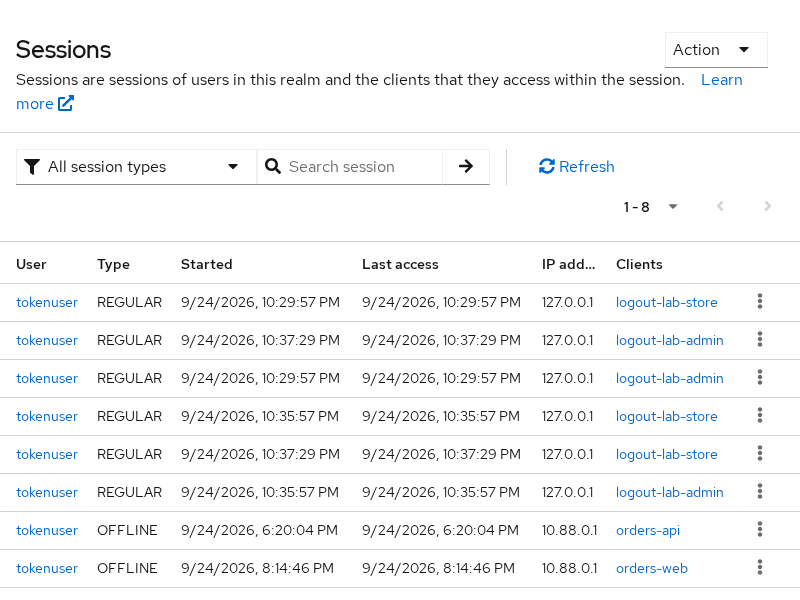Image resolution: width=800 pixels, height=600 pixels.
Task: Select OFFLINE type in orders-api row
Action: pyautogui.click(x=127, y=530)
